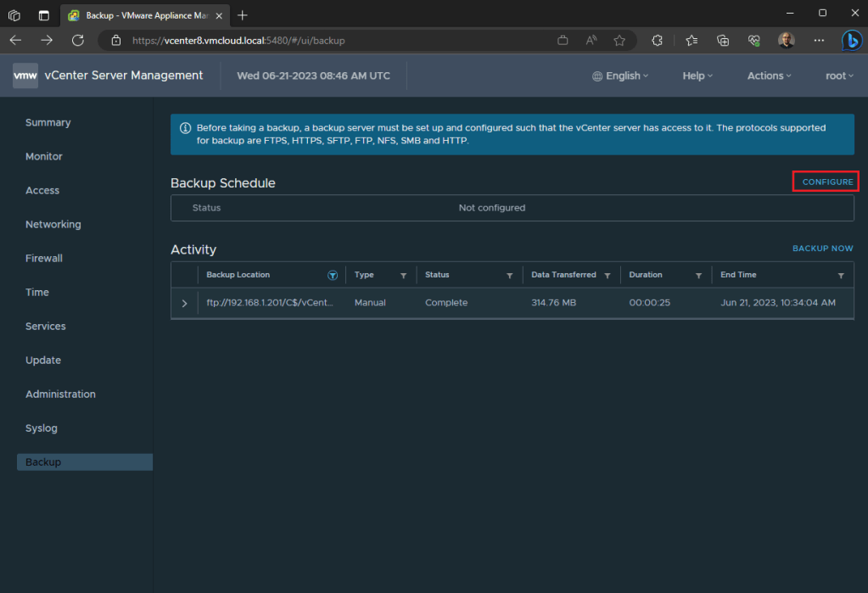868x593 pixels.
Task: Open the browser extensions icon
Action: tap(657, 40)
